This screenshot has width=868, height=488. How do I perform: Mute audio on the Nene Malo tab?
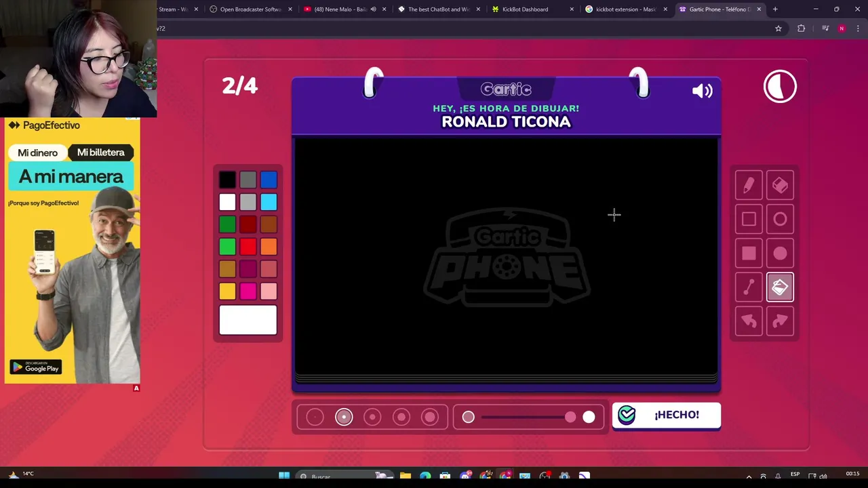373,9
